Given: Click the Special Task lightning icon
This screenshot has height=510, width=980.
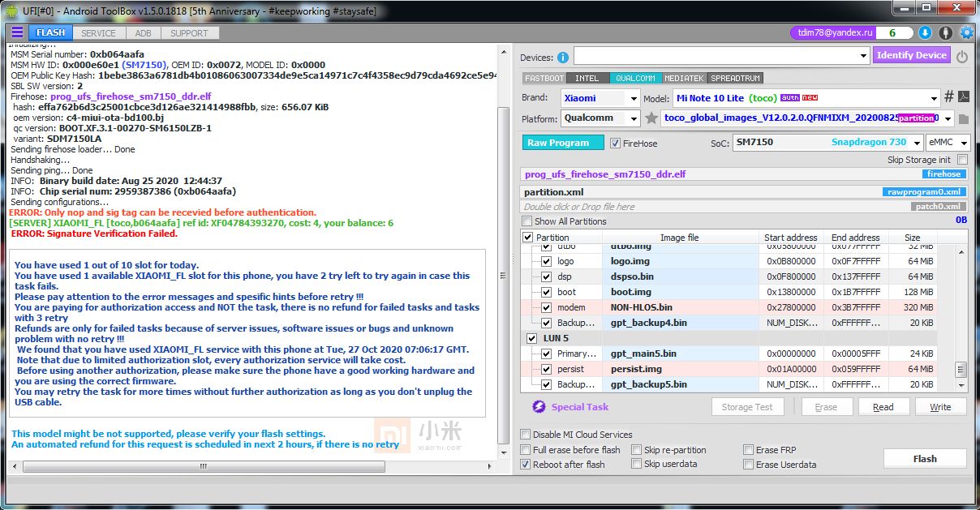Looking at the screenshot, I should tap(538, 407).
